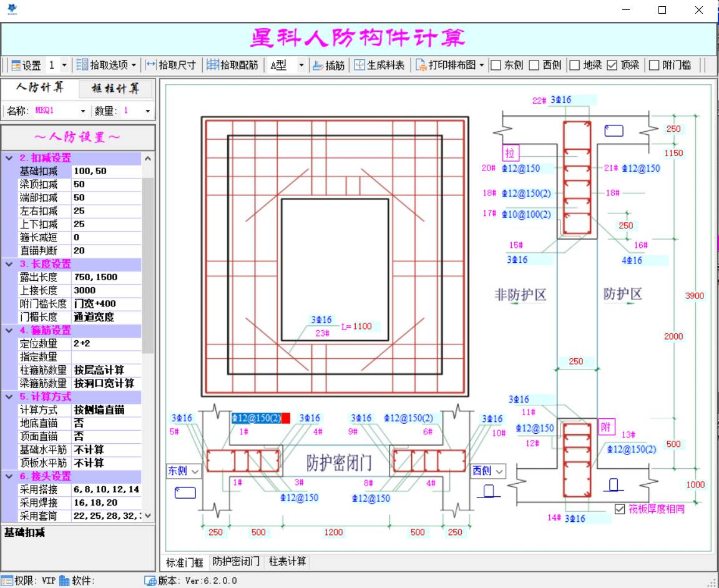This screenshot has width=719, height=588.
Task: Toggle the 筏板厚度相同 checkbox
Action: [620, 509]
